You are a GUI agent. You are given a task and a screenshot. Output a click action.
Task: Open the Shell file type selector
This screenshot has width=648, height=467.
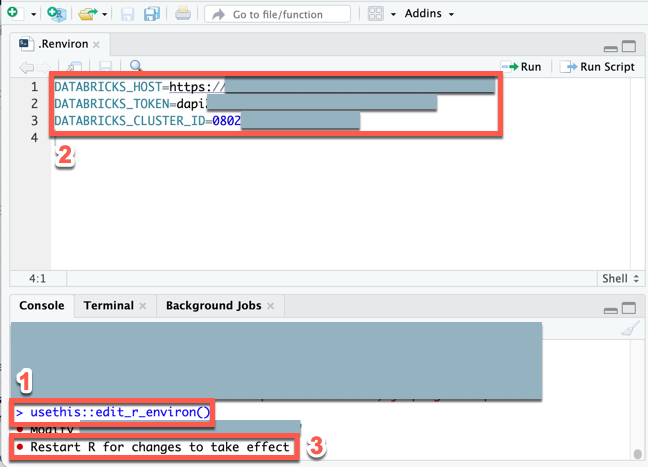615,278
